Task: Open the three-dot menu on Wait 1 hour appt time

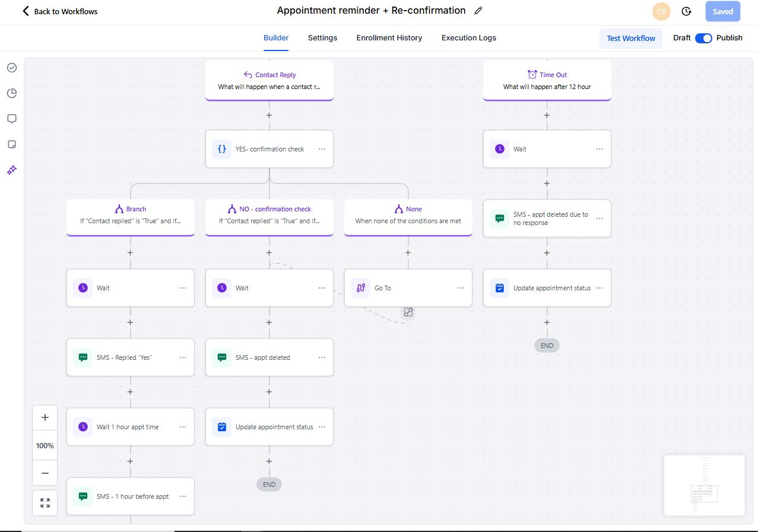Action: click(183, 427)
